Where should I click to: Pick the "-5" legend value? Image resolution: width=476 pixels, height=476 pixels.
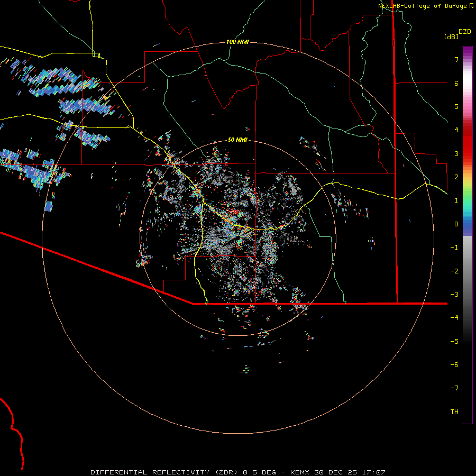454,342
